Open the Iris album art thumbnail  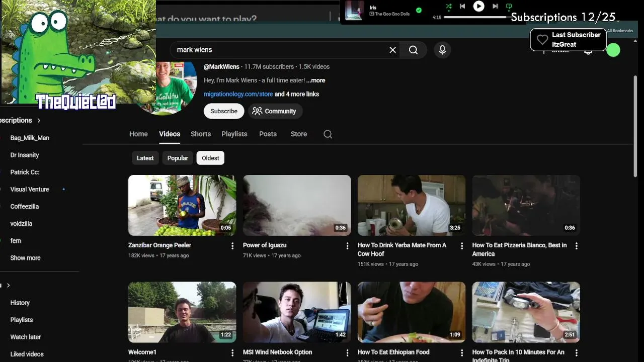click(x=354, y=10)
